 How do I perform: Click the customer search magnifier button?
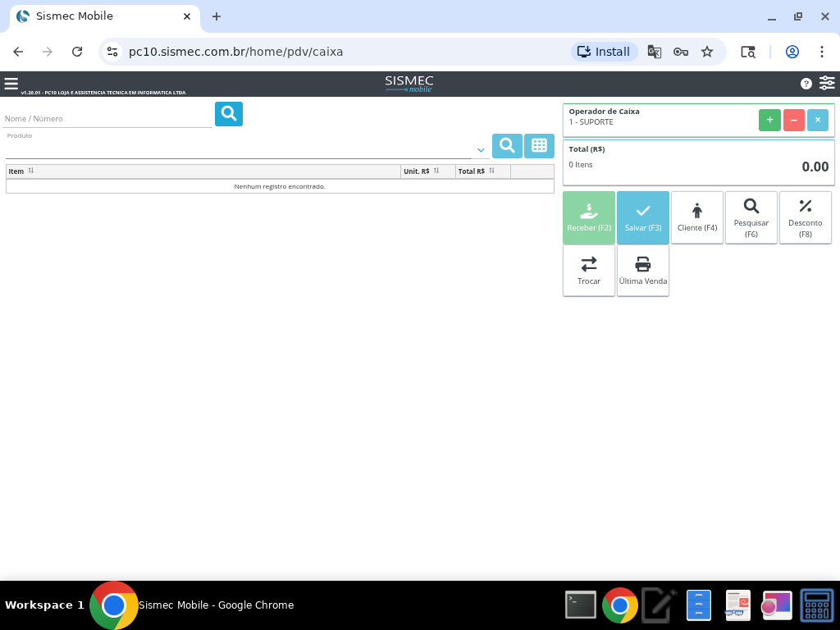point(229,114)
